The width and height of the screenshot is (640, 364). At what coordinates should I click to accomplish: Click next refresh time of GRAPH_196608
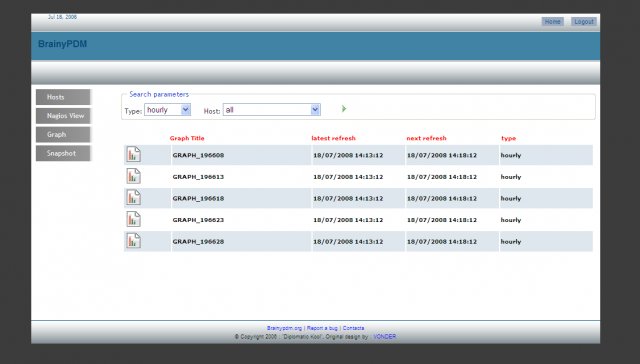pyautogui.click(x=442, y=155)
